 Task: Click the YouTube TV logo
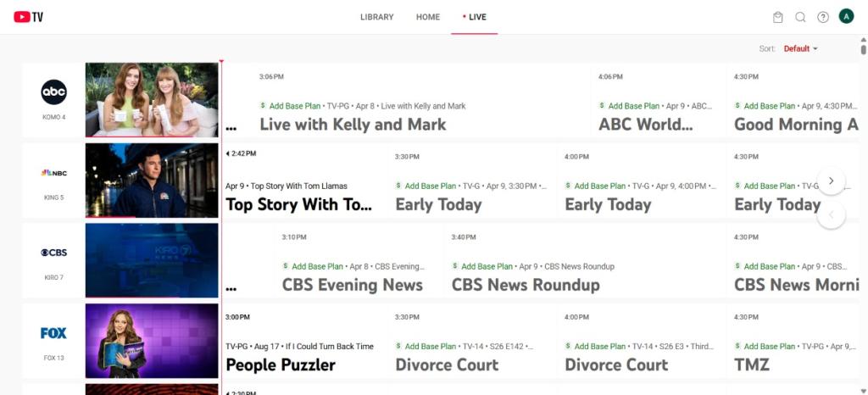[x=28, y=17]
